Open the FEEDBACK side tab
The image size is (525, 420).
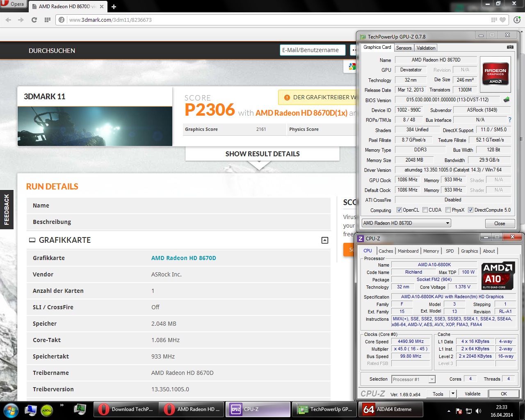tap(7, 210)
